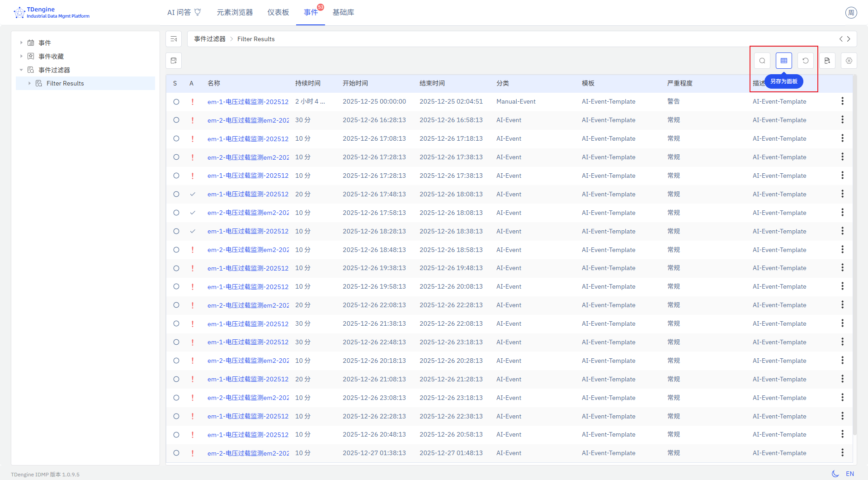Switch to the 仪表板 tab

278,12
